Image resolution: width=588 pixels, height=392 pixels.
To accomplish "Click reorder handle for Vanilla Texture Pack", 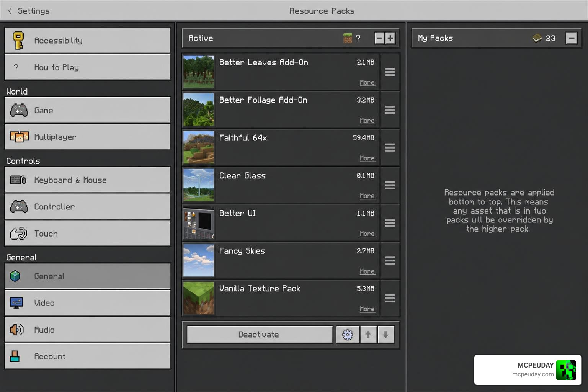I will 390,298.
